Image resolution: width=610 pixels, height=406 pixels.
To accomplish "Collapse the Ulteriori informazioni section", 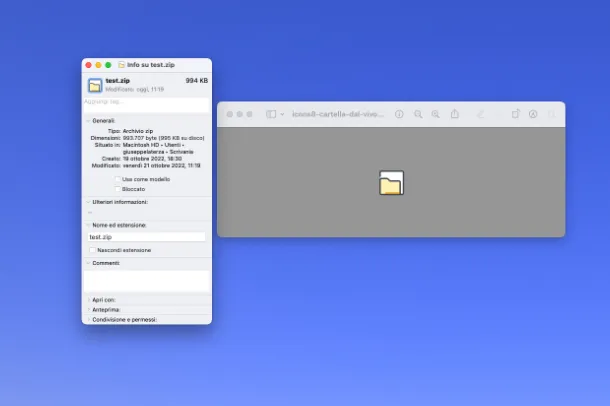I will click(x=88, y=202).
